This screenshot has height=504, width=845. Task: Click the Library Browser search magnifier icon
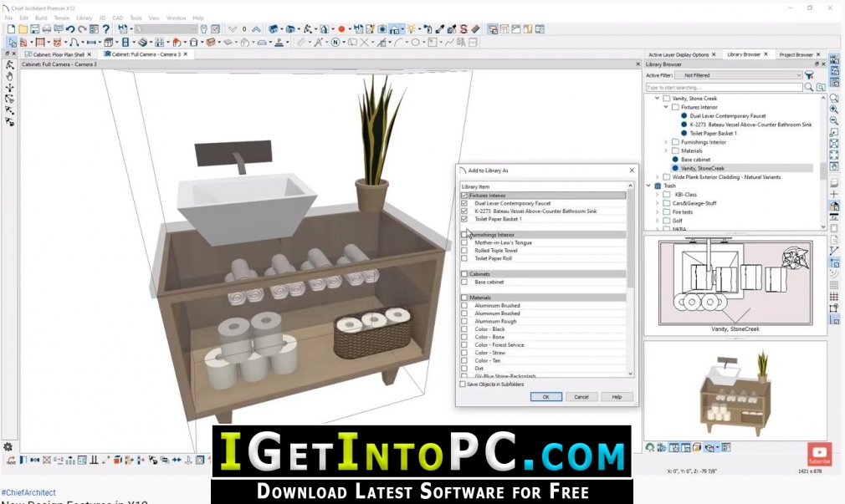pos(808,87)
